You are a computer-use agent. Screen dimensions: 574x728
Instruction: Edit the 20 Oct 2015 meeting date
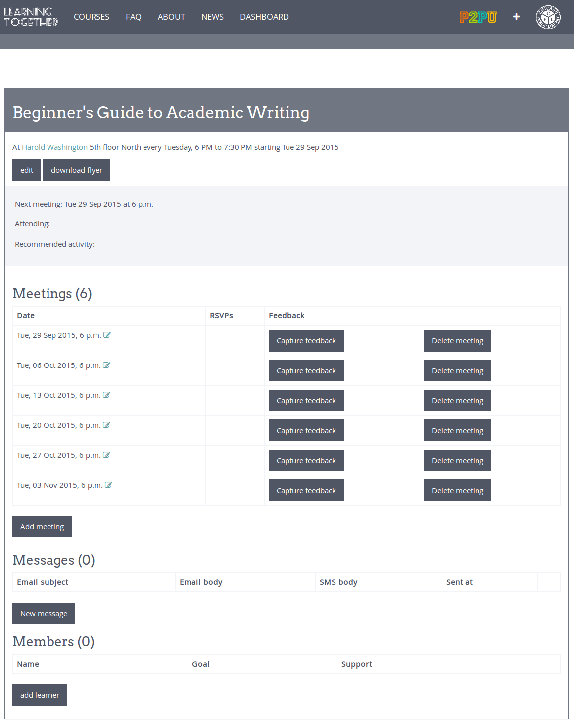[x=106, y=425]
